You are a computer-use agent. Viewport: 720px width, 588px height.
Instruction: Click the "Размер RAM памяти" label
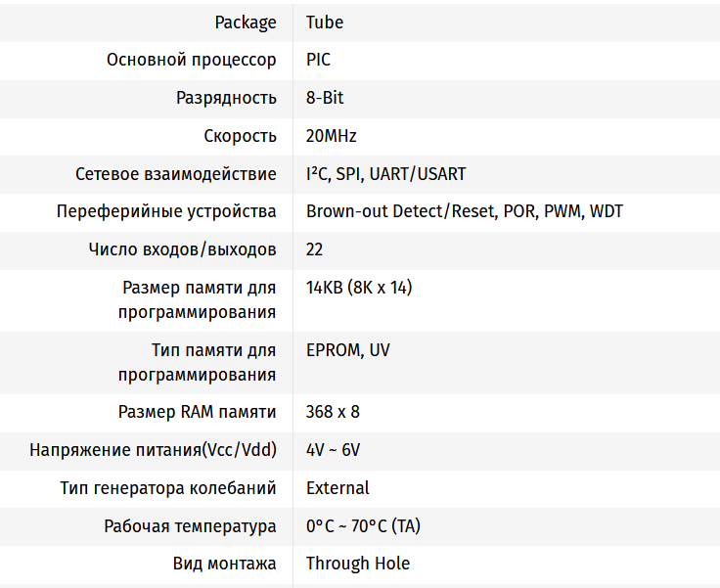[x=198, y=412]
